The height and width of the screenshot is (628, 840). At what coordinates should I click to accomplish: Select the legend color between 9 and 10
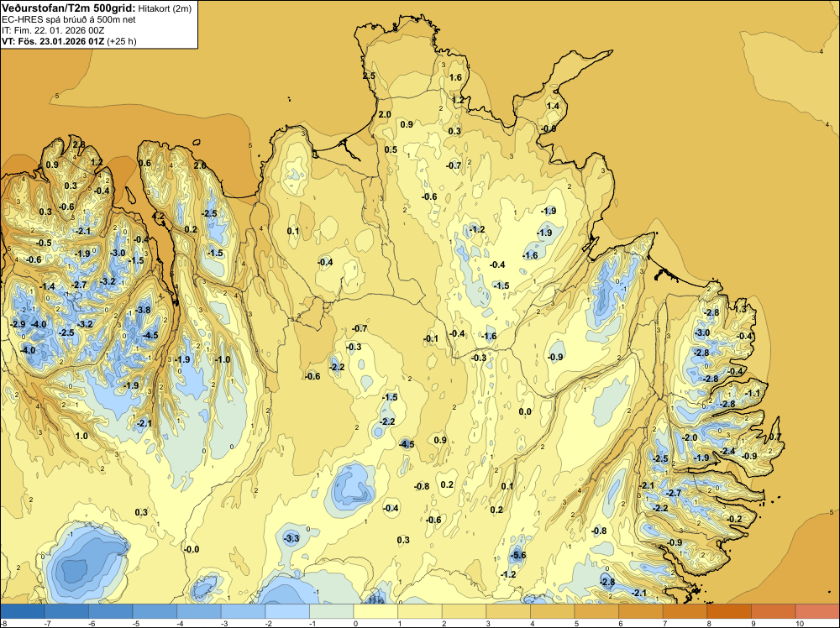(x=773, y=611)
